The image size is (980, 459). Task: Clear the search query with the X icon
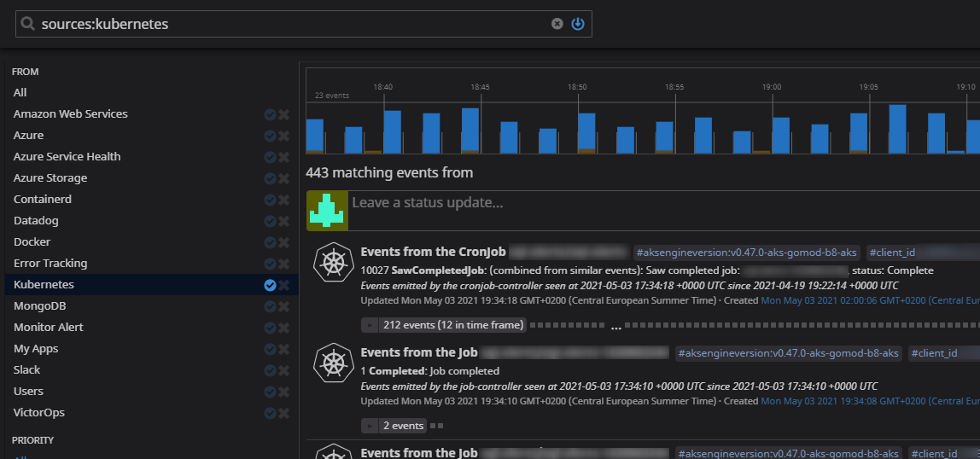pos(557,24)
